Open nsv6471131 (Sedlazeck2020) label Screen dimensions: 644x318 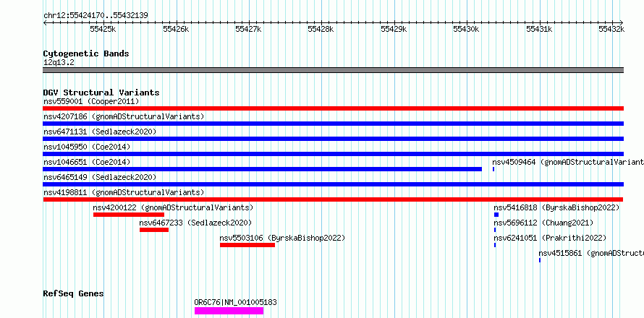pyautogui.click(x=100, y=132)
